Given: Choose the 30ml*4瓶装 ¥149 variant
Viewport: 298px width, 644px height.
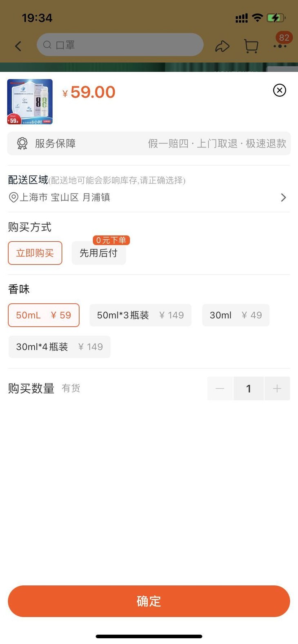Looking at the screenshot, I should (59, 347).
